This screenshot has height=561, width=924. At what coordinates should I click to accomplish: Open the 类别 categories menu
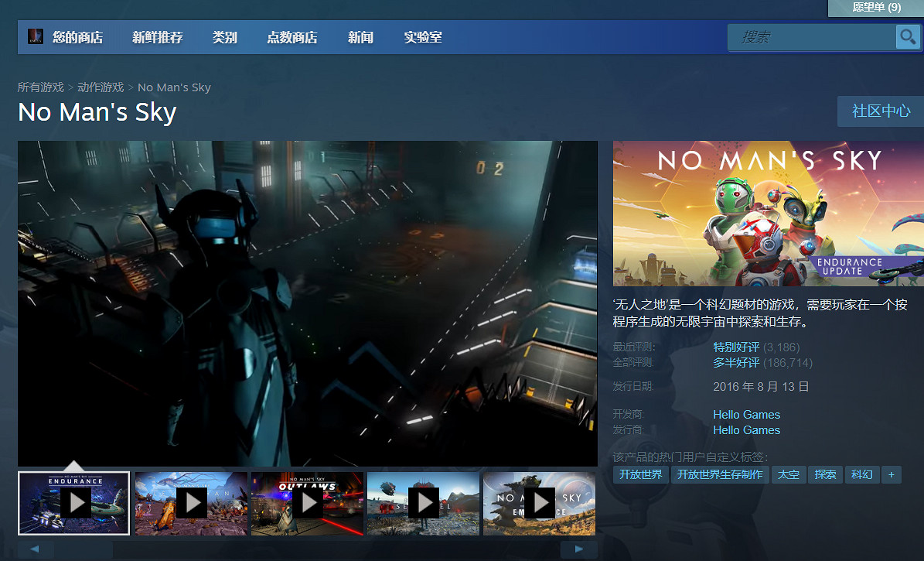224,37
